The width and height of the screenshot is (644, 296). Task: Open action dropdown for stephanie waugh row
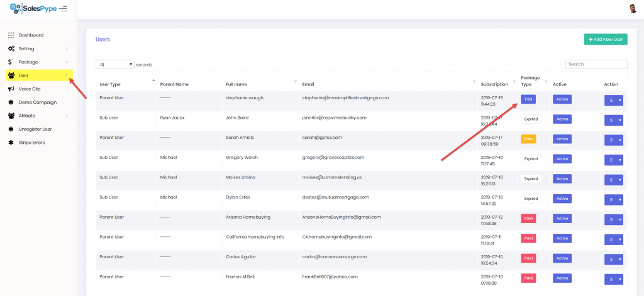[613, 100]
